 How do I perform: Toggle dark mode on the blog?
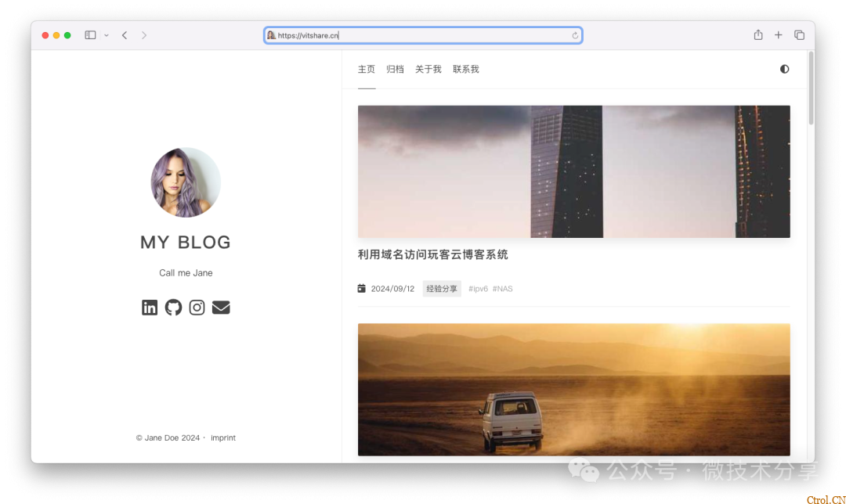[x=784, y=69]
